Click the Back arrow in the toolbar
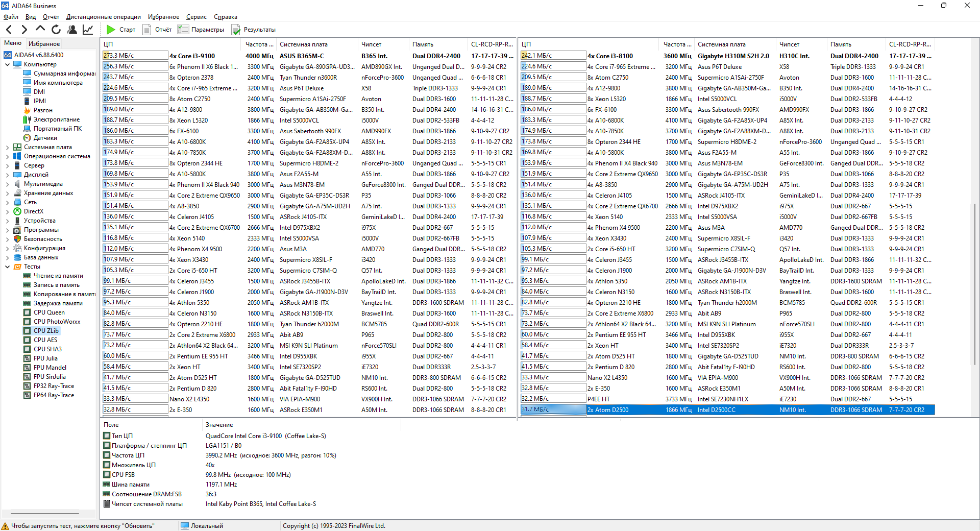Viewport: 980px width, 531px height. tap(9, 30)
